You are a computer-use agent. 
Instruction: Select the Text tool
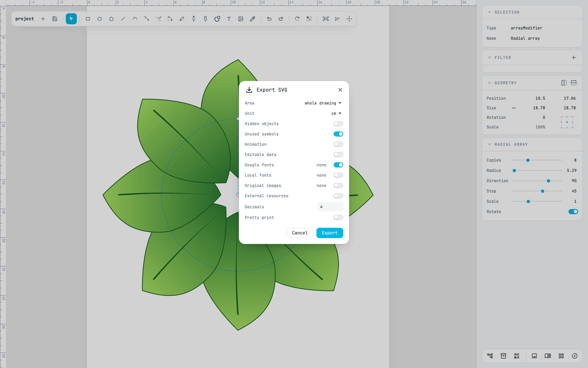click(x=229, y=19)
